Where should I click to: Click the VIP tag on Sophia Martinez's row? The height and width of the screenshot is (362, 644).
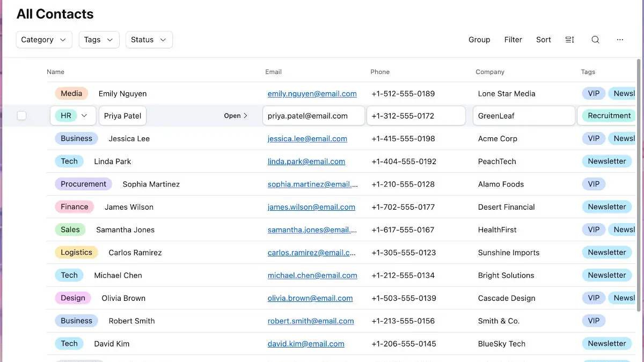(x=594, y=184)
